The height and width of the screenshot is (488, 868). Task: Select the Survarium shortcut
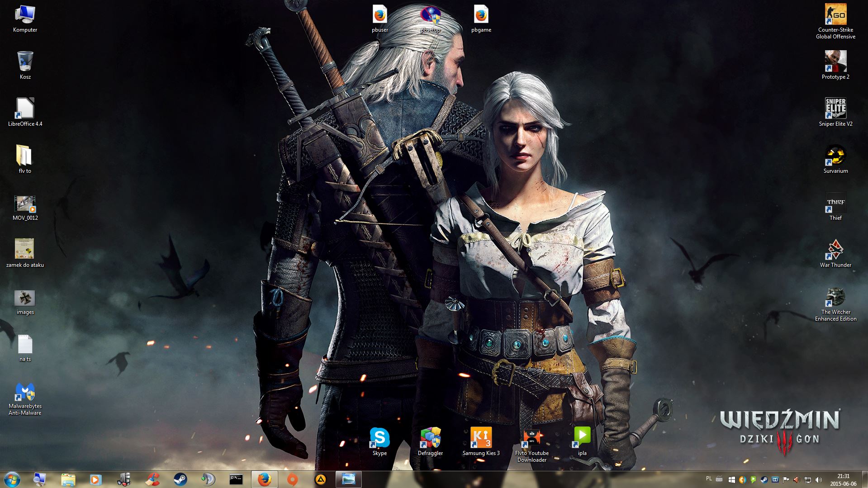(x=835, y=160)
